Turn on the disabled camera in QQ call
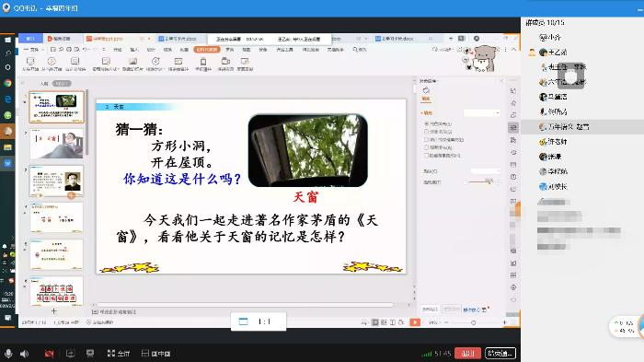644x362 pixels. [x=50, y=354]
